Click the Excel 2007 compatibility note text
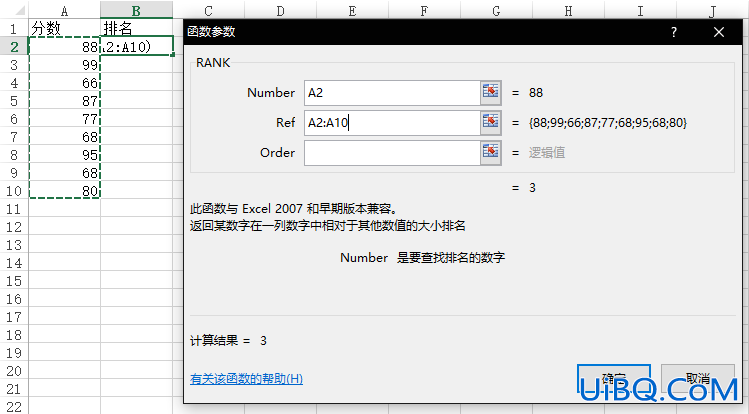The image size is (749, 414). coord(294,209)
